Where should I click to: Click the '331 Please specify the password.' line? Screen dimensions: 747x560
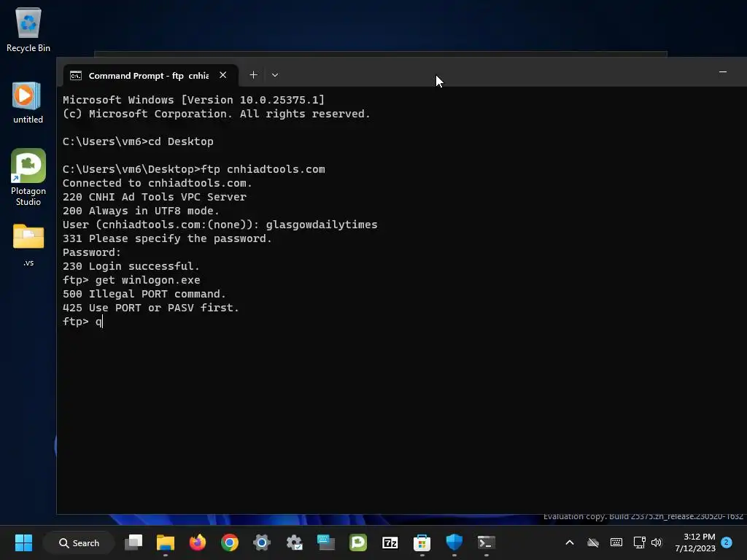(167, 238)
